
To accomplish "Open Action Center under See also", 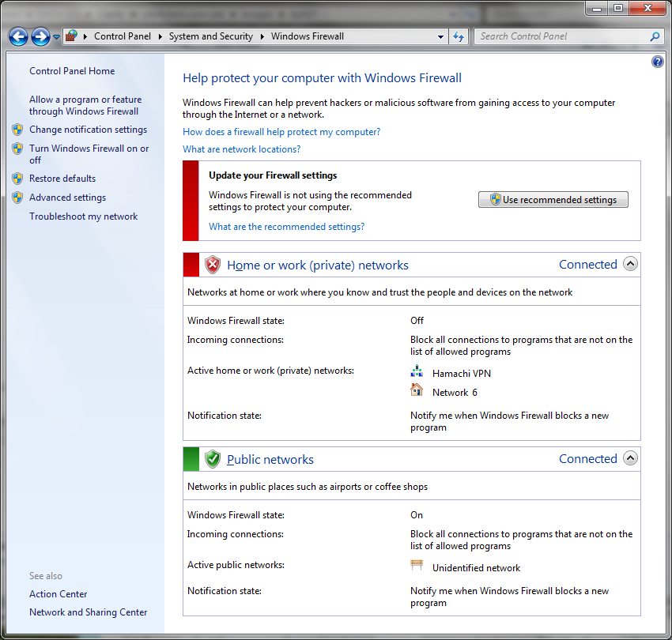I will (59, 594).
